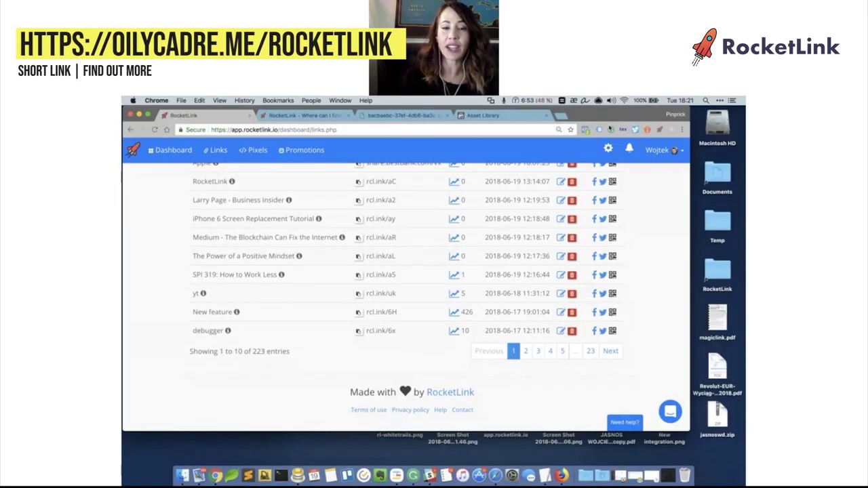Share iPhone 6 Screen Replacement Tutorial on Facebook
Viewport: 868px width, 488px height.
click(x=594, y=218)
